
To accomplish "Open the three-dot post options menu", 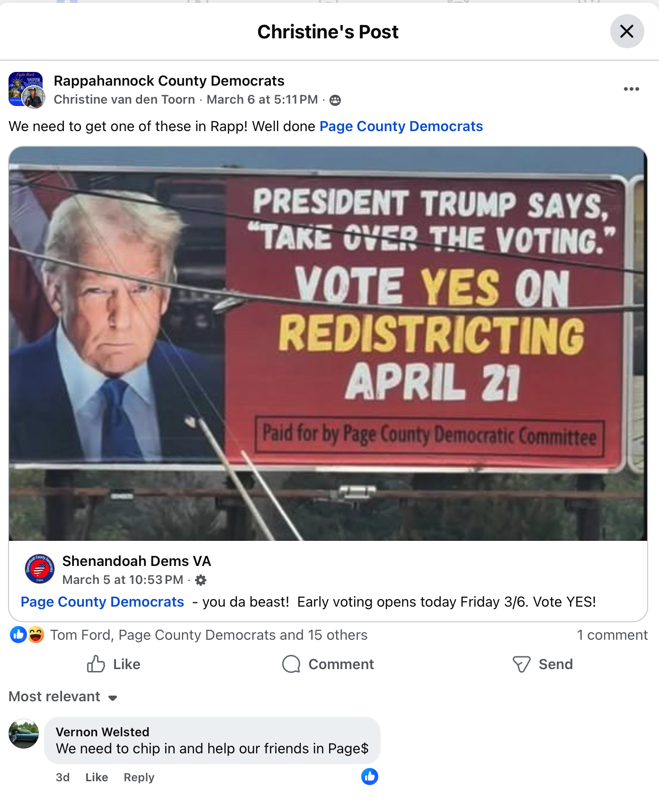I will coord(631,89).
